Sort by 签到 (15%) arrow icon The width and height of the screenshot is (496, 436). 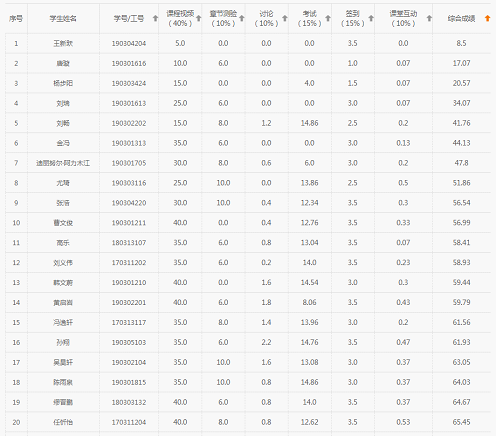pos(371,18)
